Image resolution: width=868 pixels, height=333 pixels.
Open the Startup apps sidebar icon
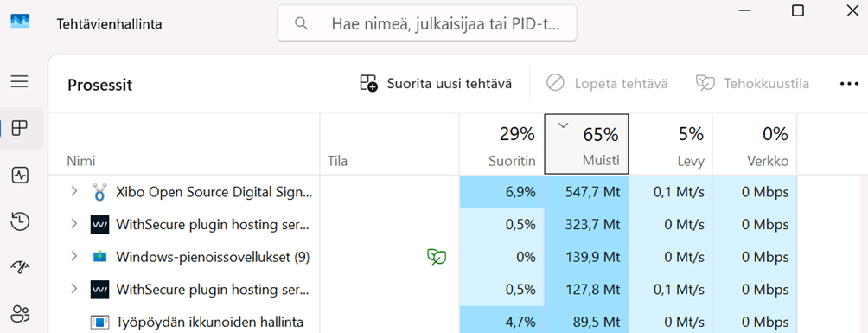pyautogui.click(x=20, y=267)
